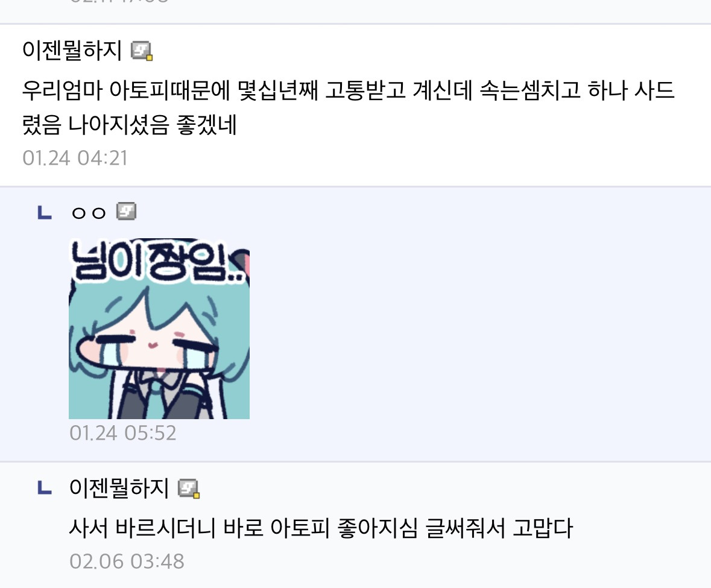
Task: Open the gallog icon beside the bottom 이젠뭘하지 reply
Action: (x=189, y=488)
